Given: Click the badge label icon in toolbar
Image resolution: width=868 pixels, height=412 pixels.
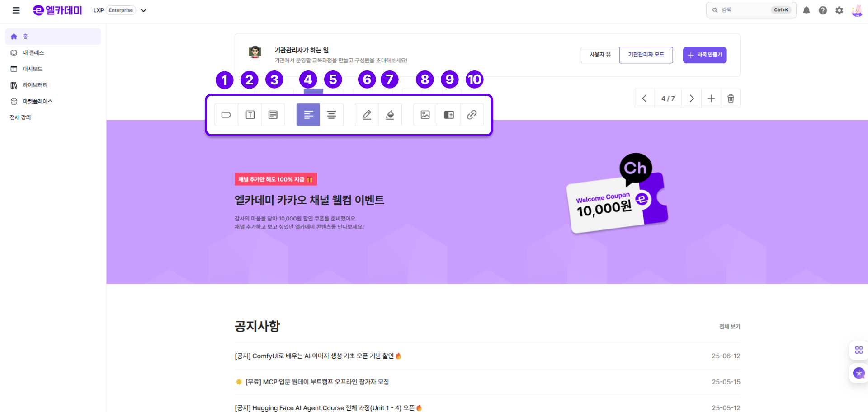Looking at the screenshot, I should (226, 115).
